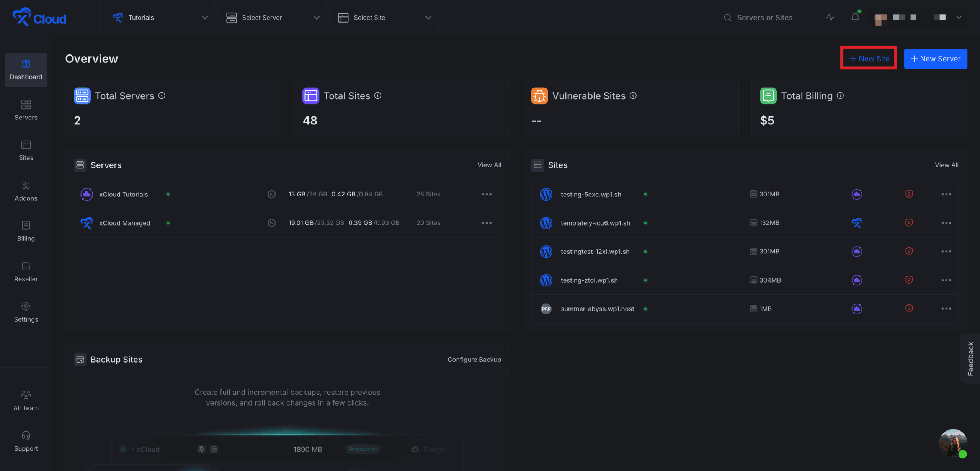Screen dimensions: 980x471
Task: Open the Select Server dropdown
Action: 273,17
